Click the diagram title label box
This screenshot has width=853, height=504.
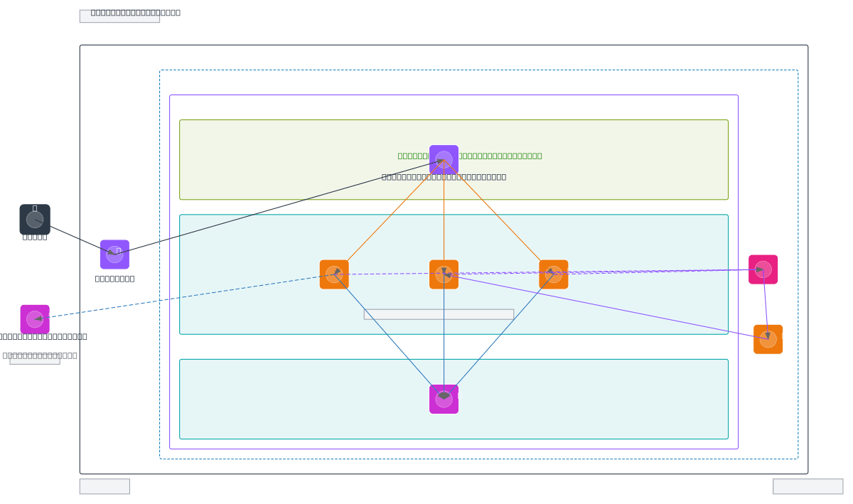(x=119, y=16)
